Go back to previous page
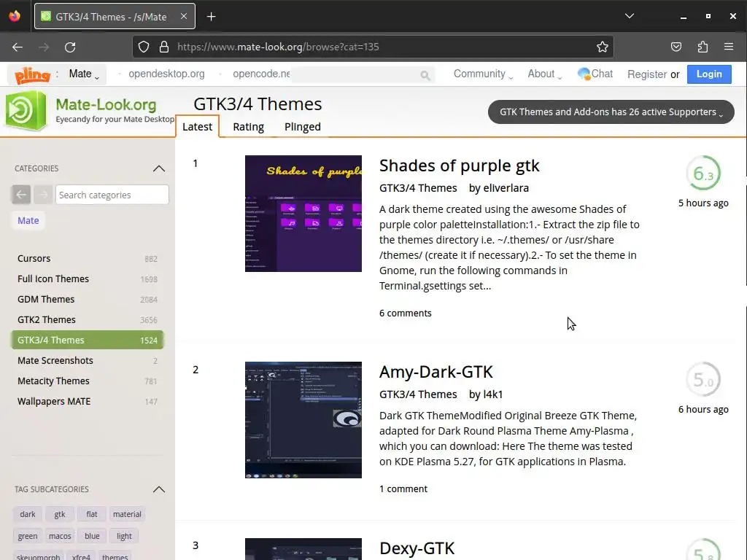The width and height of the screenshot is (747, 560). [x=18, y=47]
